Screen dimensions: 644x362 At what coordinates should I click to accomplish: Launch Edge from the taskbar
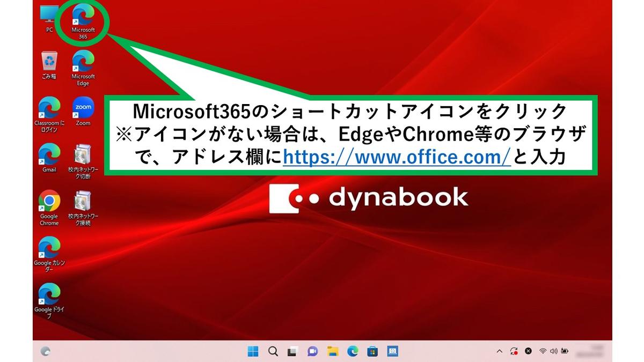coord(353,351)
